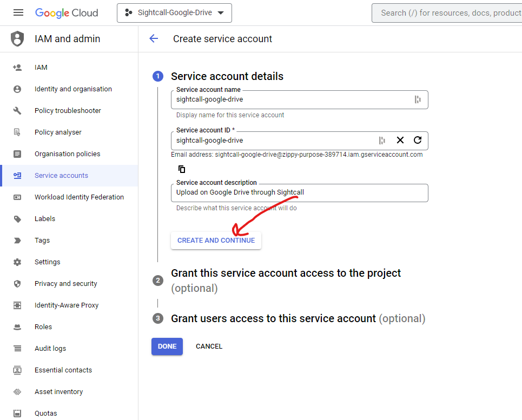Click the Organisation policies icon
This screenshot has width=522, height=420.
(17, 154)
